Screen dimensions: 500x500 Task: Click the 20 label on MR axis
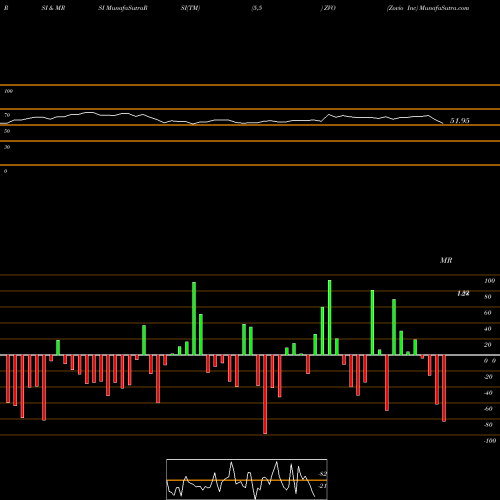(x=488, y=345)
